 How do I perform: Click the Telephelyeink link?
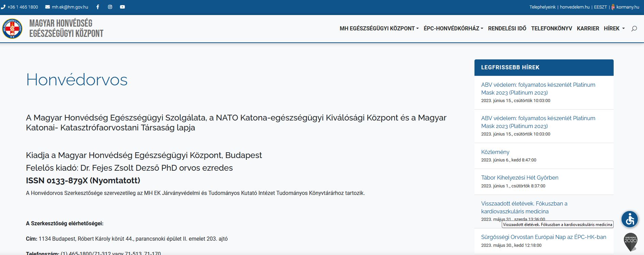(542, 7)
